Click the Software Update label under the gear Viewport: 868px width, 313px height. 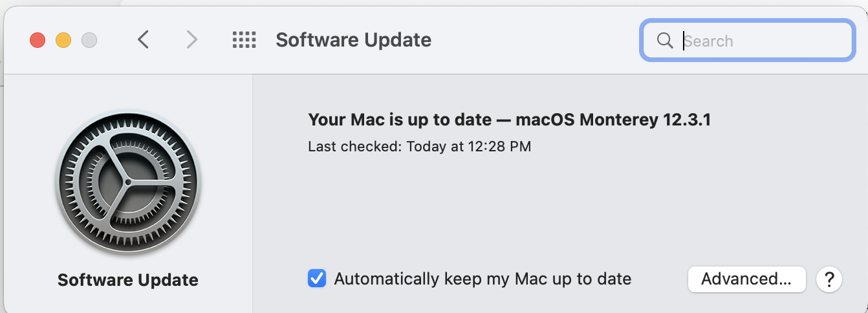(x=128, y=280)
